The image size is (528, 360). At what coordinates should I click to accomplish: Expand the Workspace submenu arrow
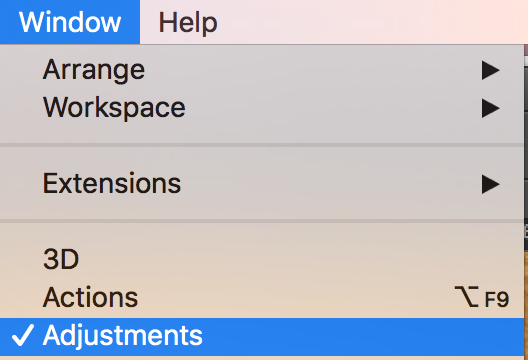click(x=490, y=108)
